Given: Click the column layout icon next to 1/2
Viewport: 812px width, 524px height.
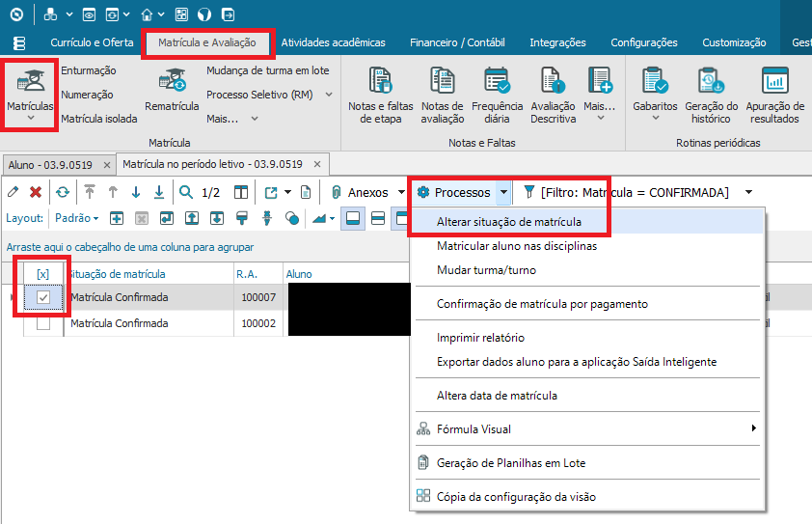Looking at the screenshot, I should pyautogui.click(x=241, y=192).
